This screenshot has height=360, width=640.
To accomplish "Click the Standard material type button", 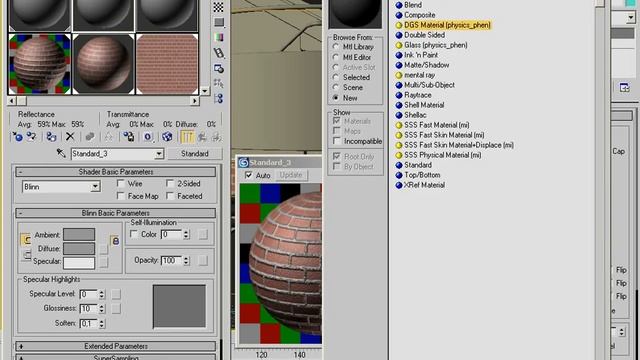I will [x=195, y=153].
